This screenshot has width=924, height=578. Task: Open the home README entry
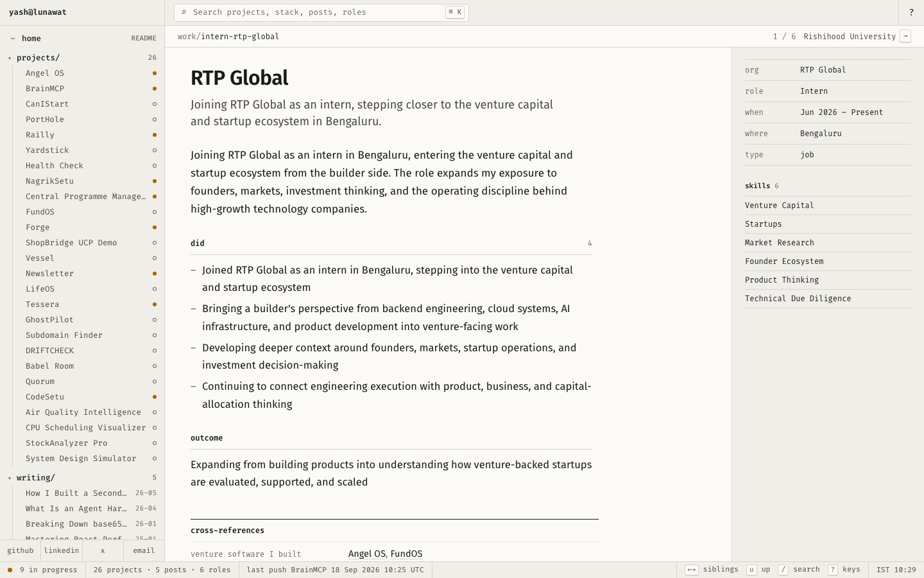click(82, 39)
